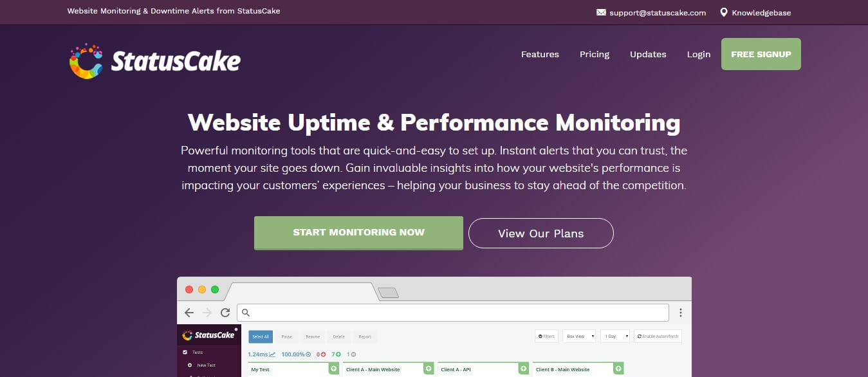This screenshot has height=377, width=868.
Task: Click the new tab button in the mock browser
Action: point(388,293)
